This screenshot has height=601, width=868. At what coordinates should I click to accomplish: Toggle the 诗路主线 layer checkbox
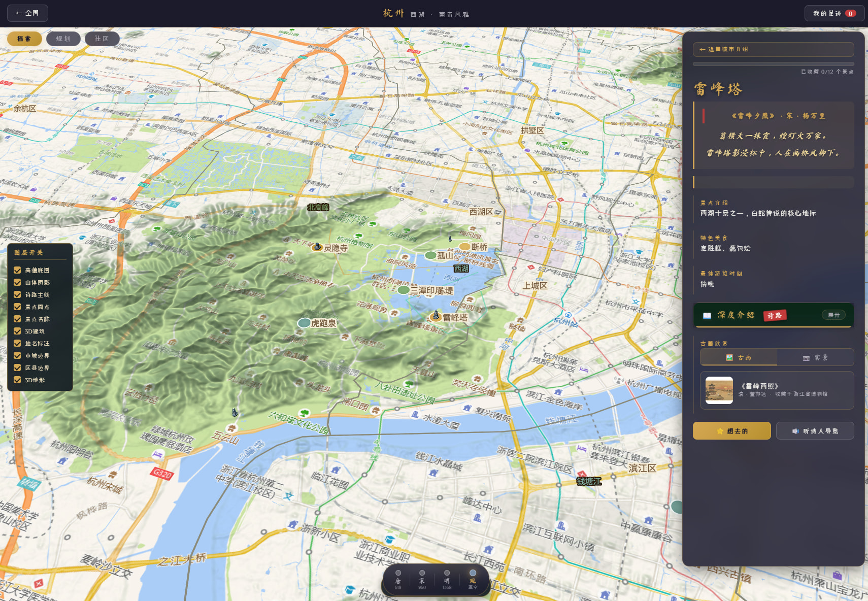click(x=17, y=294)
